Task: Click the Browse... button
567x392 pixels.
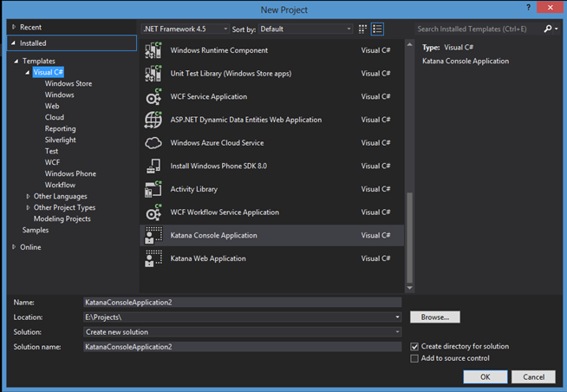Action: [435, 317]
